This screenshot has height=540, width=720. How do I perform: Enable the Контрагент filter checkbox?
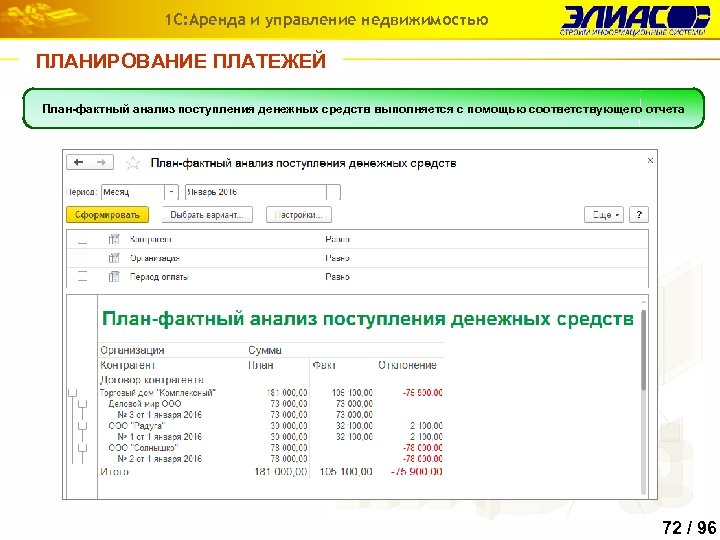pos(82,239)
